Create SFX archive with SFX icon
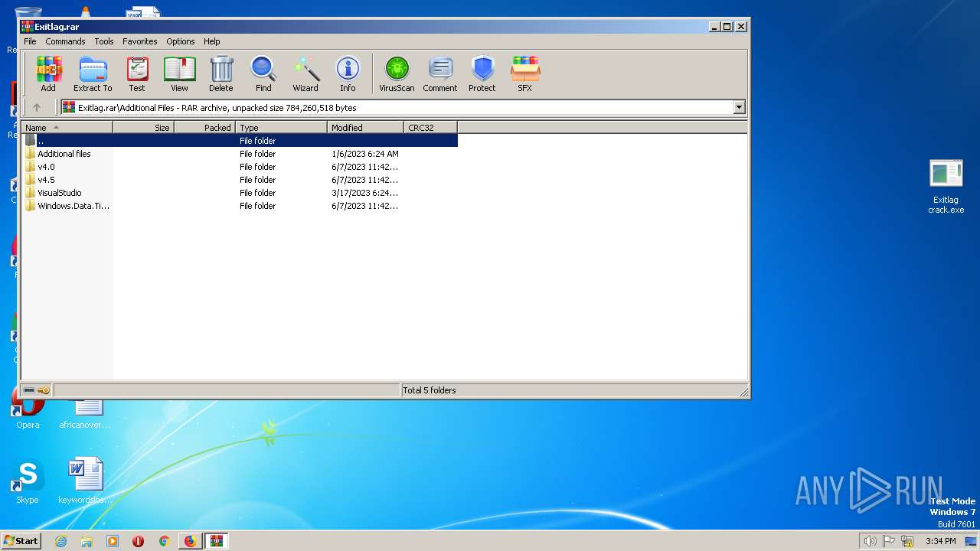 (524, 74)
